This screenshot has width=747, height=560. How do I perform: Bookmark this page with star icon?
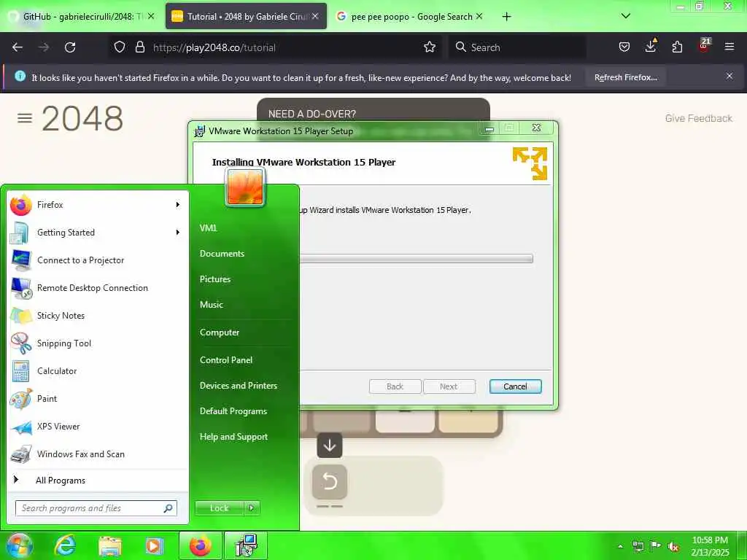click(430, 47)
